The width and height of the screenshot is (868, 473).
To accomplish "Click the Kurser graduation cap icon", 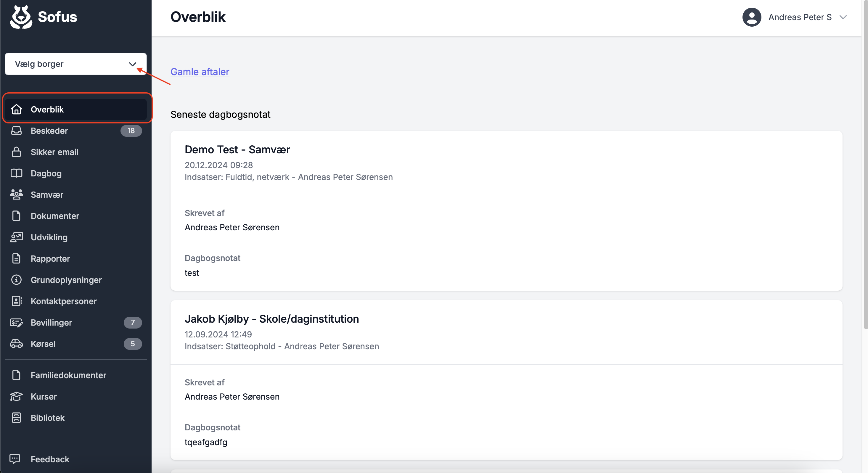I will (16, 397).
